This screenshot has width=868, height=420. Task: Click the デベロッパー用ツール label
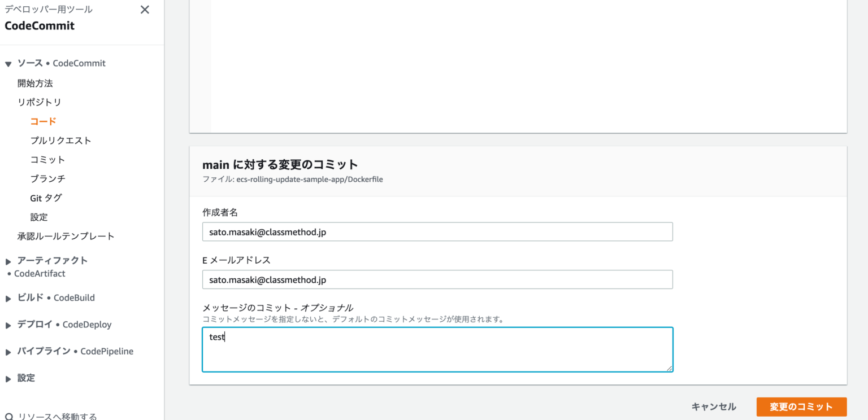(x=49, y=9)
